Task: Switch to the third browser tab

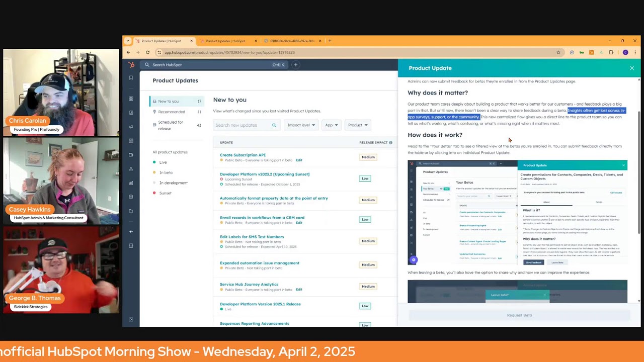Action: coord(292,41)
